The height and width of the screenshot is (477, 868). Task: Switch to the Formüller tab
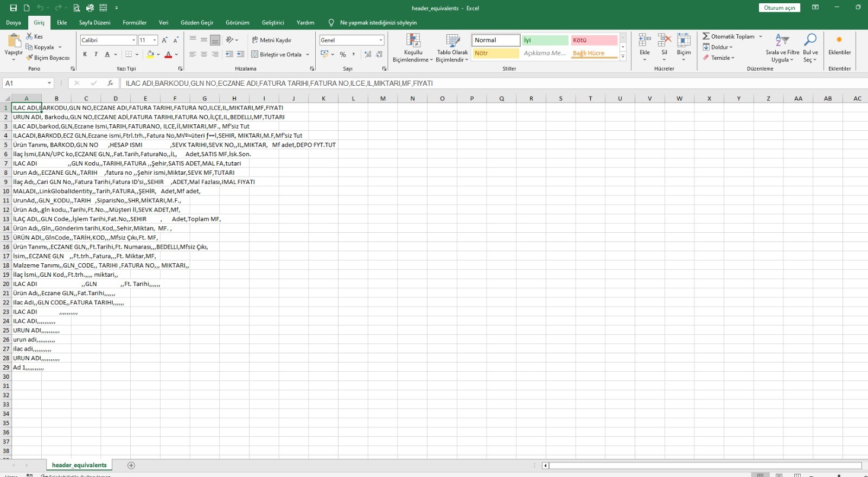click(x=135, y=23)
